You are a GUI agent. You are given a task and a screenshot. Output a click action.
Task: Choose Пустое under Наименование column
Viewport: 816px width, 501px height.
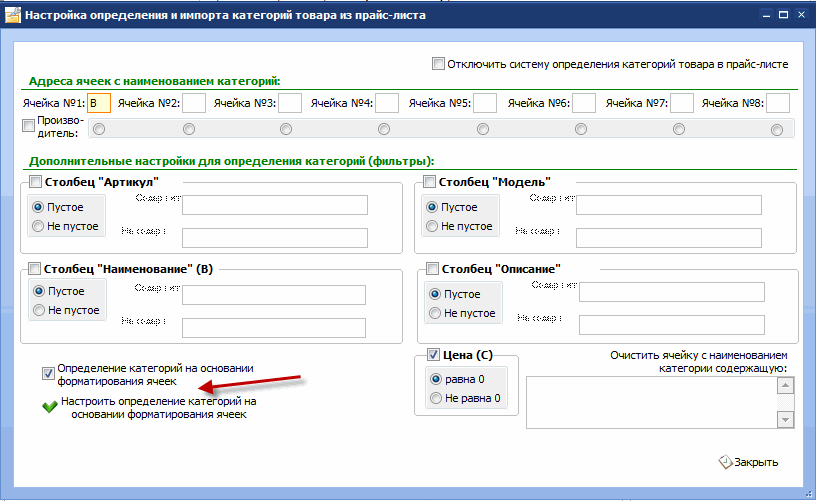click(39, 291)
